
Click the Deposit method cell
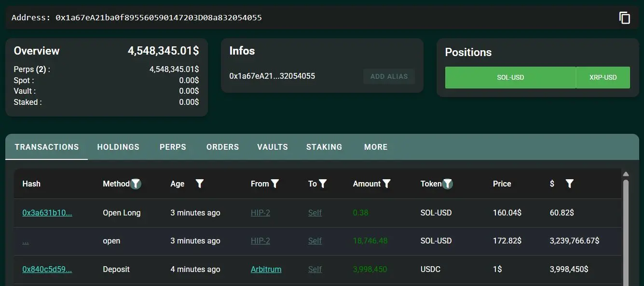pos(116,269)
